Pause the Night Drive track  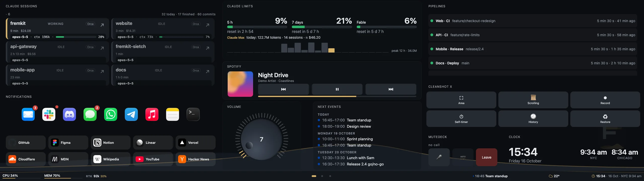pos(337,89)
